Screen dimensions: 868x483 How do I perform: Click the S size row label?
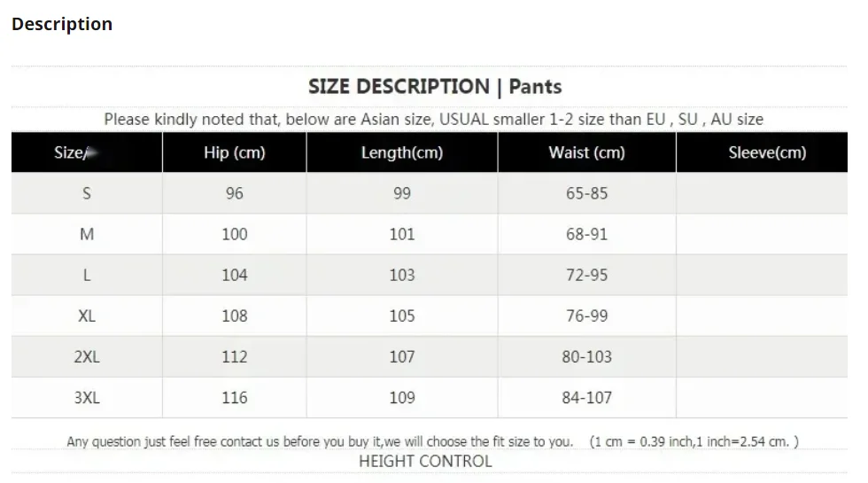point(87,193)
